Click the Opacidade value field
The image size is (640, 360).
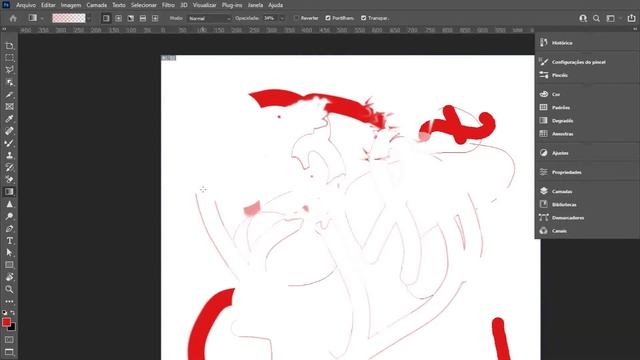tap(270, 18)
